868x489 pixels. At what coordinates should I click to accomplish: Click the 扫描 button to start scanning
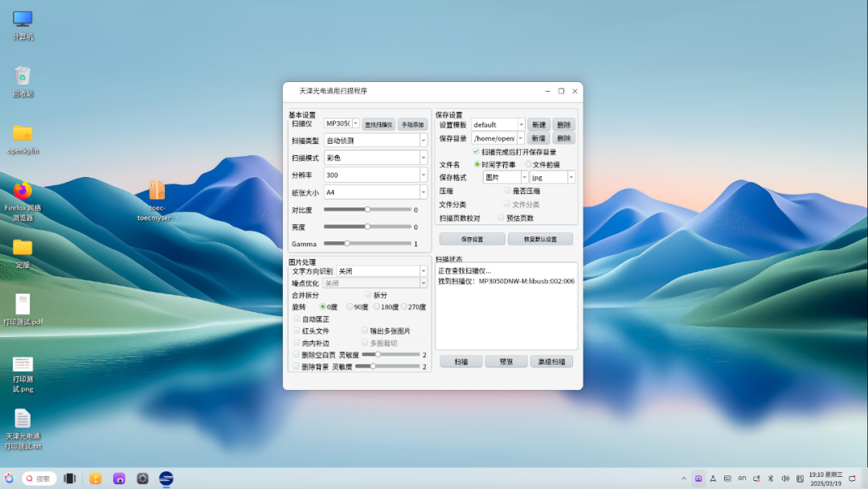point(461,361)
